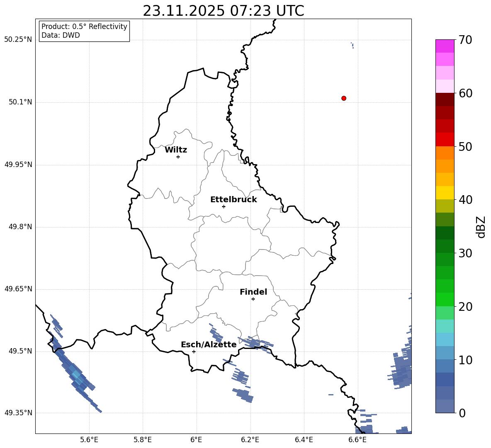Click the dBZ colorbar axis label
491x448 pixels.
coord(481,227)
